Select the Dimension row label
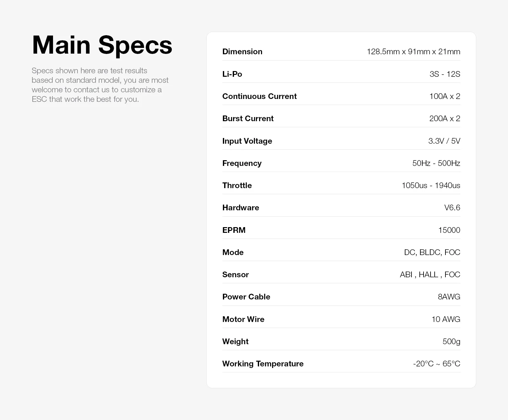 click(x=242, y=52)
